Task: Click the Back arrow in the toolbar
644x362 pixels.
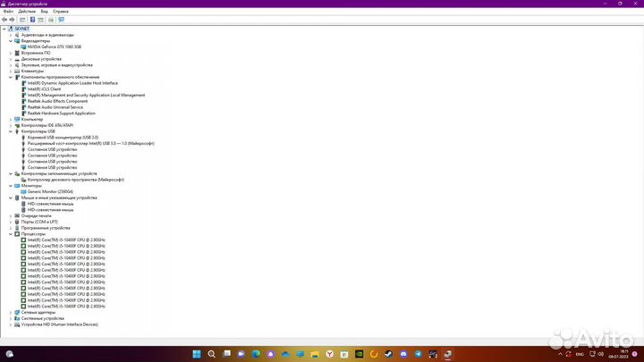Action: [5, 19]
